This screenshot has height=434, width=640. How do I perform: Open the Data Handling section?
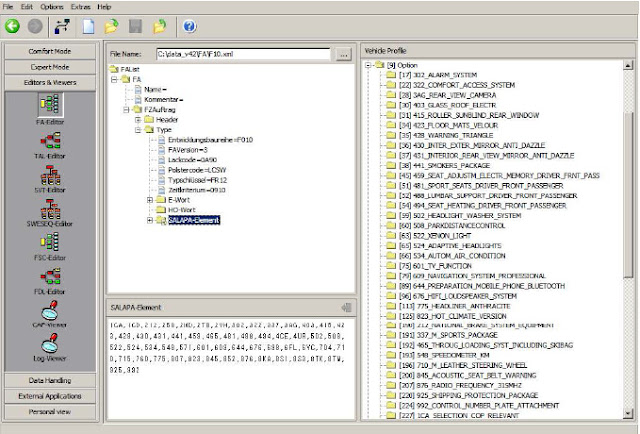click(50, 381)
